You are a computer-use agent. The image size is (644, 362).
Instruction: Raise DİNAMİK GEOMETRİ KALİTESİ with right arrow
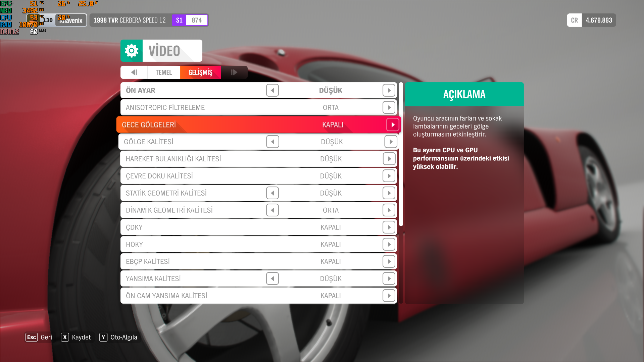389,210
